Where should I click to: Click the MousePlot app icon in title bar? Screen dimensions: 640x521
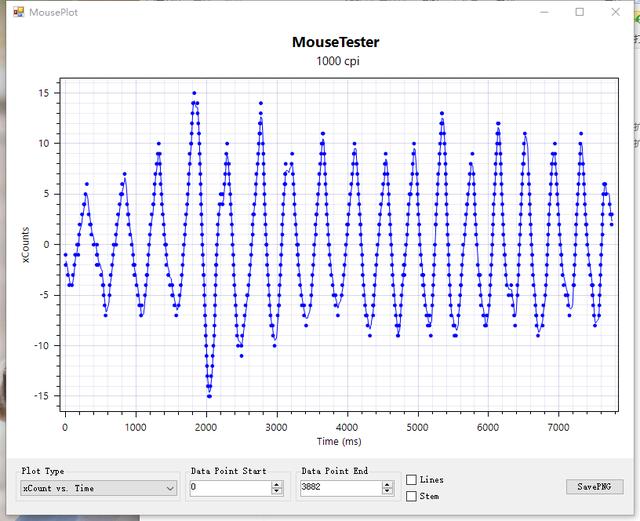pos(17,12)
